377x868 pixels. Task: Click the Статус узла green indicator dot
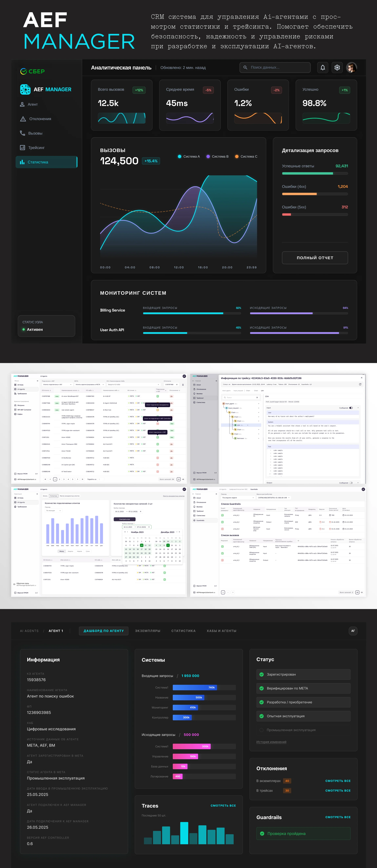(x=24, y=329)
